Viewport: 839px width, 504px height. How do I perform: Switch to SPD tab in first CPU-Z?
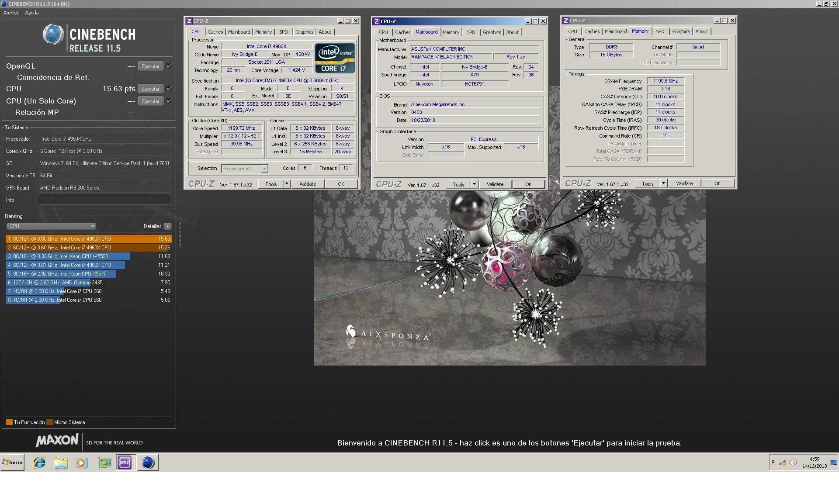[x=284, y=32]
